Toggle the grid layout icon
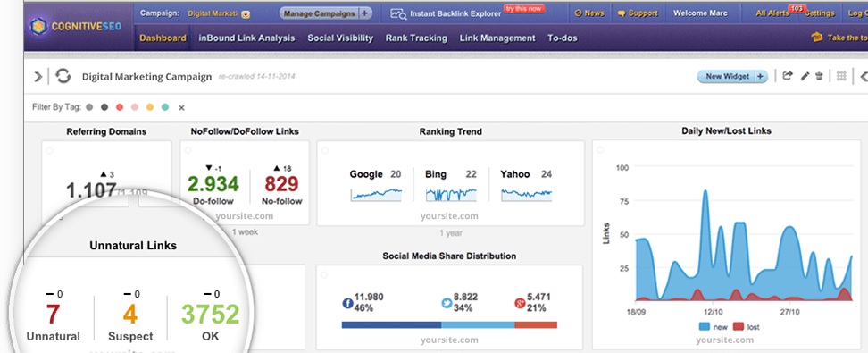 click(841, 76)
